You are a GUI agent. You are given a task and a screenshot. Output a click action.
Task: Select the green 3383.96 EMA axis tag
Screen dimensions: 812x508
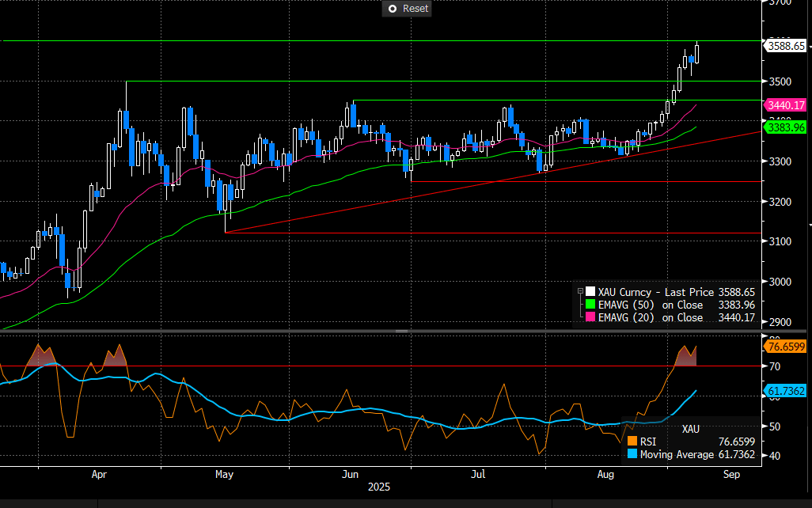(x=785, y=127)
